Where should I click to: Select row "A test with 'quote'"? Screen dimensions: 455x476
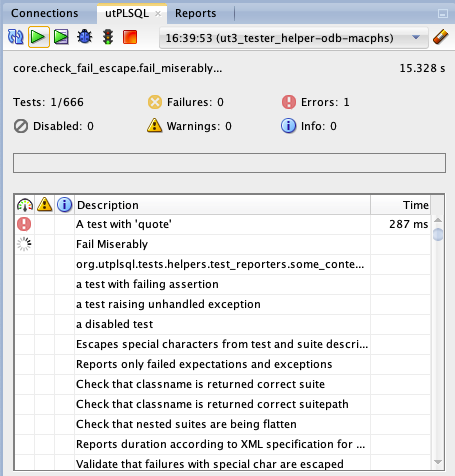[223, 224]
